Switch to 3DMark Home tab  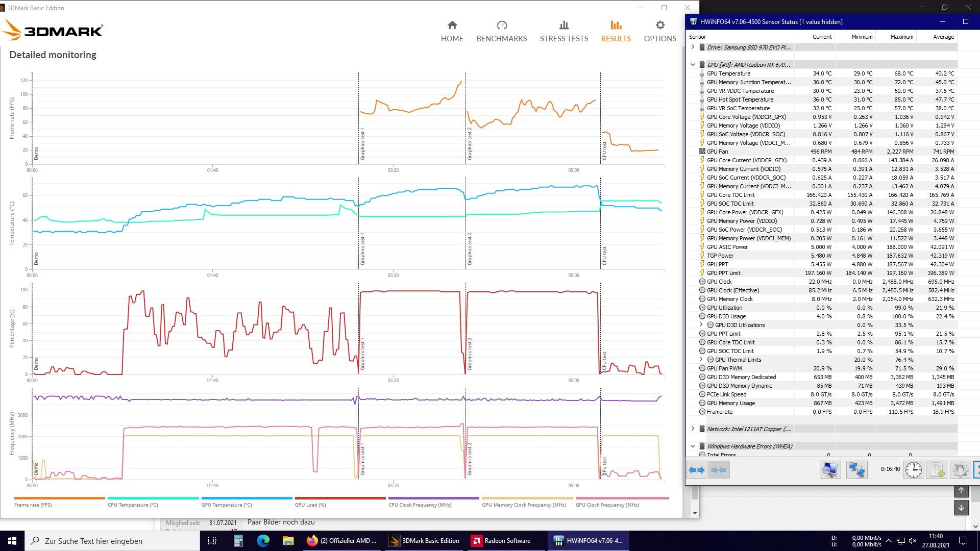(452, 31)
